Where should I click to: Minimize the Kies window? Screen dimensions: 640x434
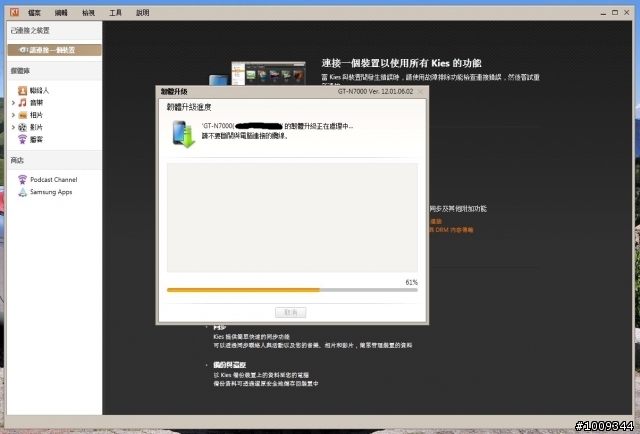pos(603,13)
